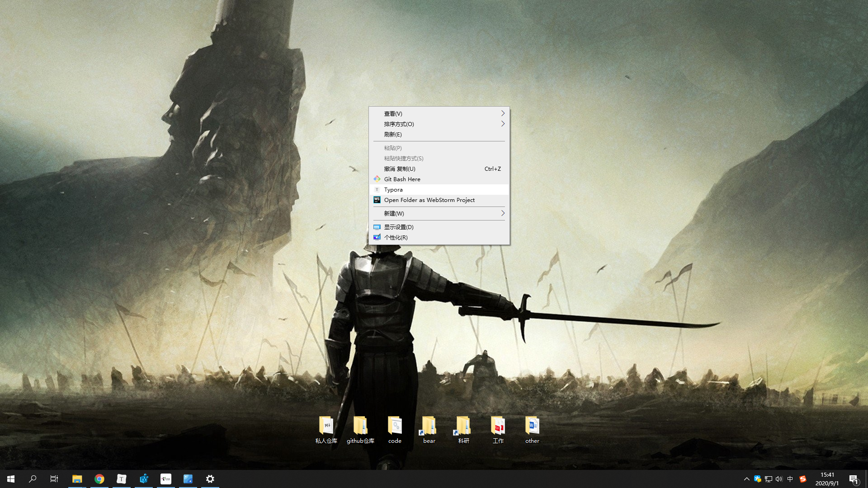868x488 pixels.
Task: Open File Explorer from the taskbar
Action: coord(77,479)
